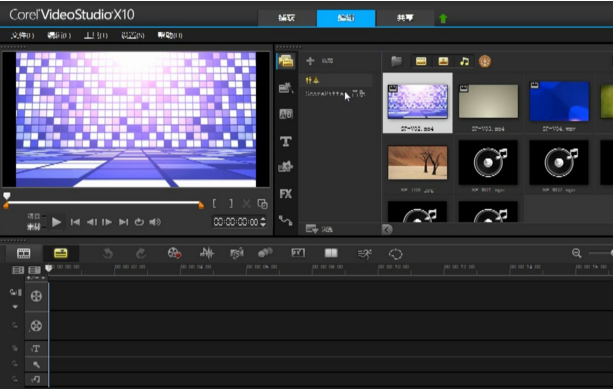
Task: Collapse the library folder panel arrow
Action: [x=387, y=229]
